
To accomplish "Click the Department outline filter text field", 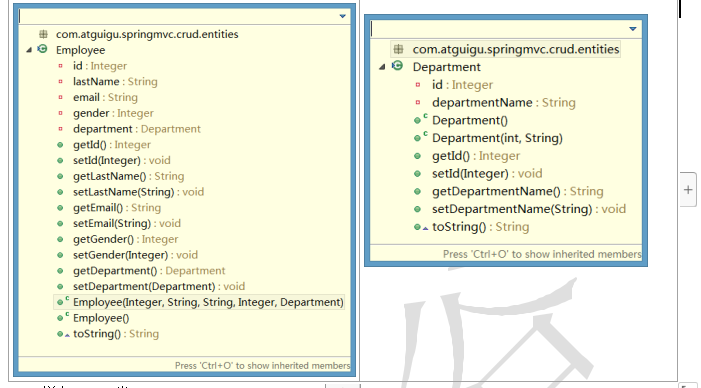I will [499, 29].
